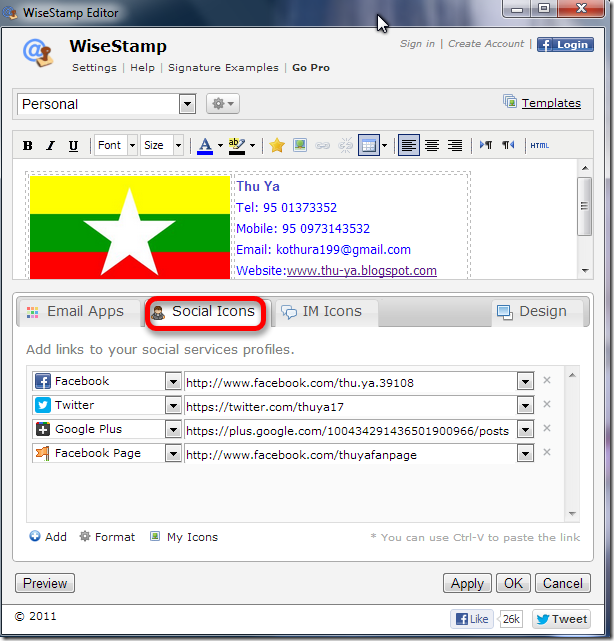Open Format options for social icons
This screenshot has width=614, height=641.
tap(107, 537)
